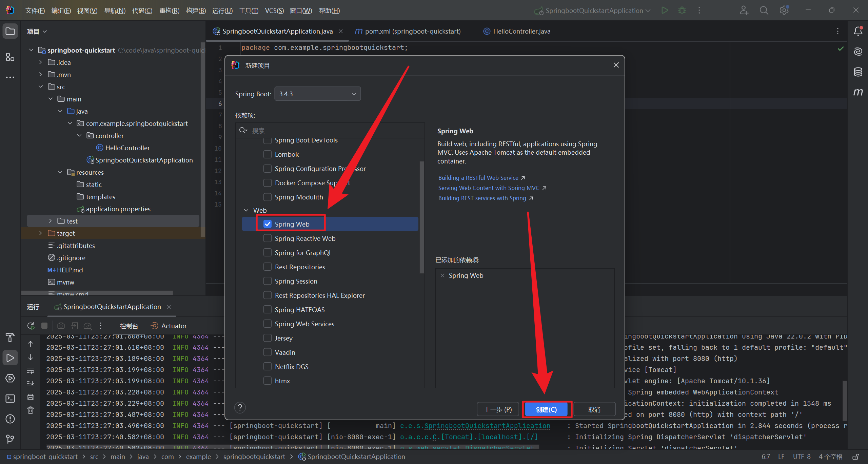Open Building a RESTful Web Service link
Screen dimensions: 868x464
point(478,178)
